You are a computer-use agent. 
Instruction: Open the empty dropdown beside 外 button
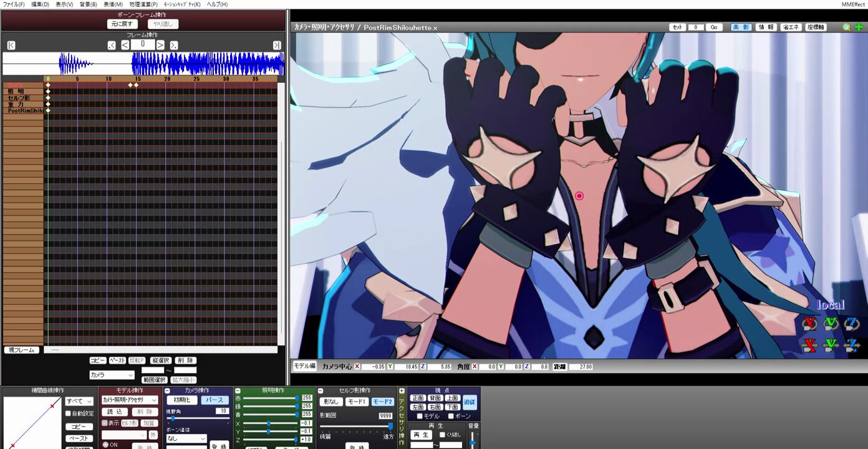tap(124, 435)
